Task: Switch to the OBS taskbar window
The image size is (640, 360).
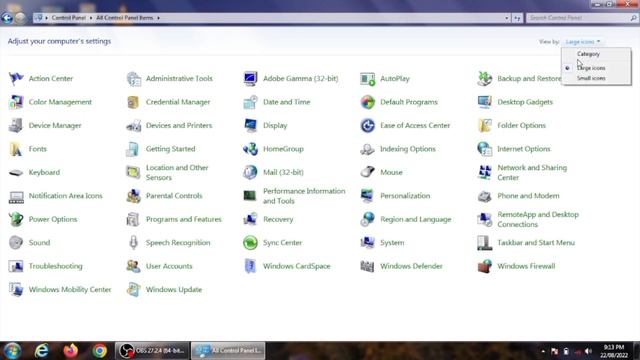Action: 152,351
